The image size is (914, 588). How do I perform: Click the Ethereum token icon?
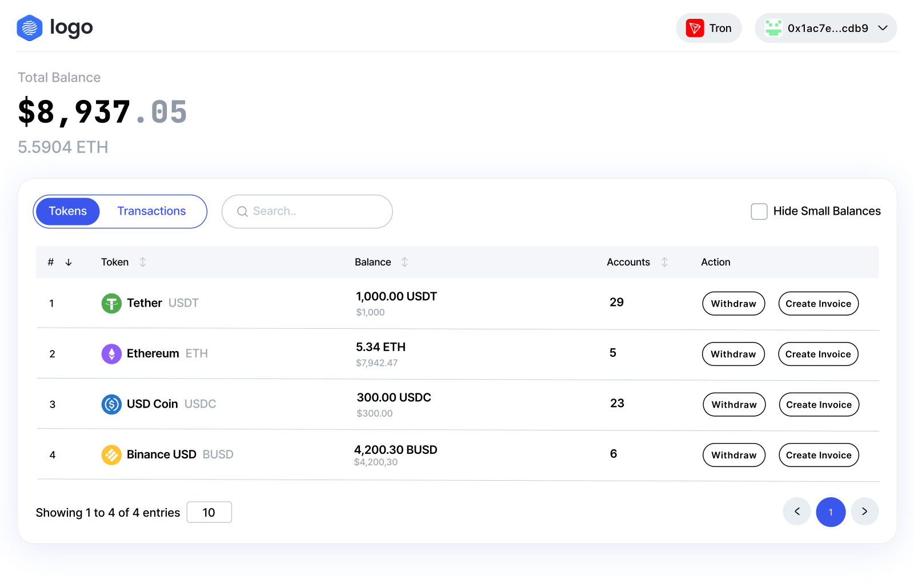point(111,354)
